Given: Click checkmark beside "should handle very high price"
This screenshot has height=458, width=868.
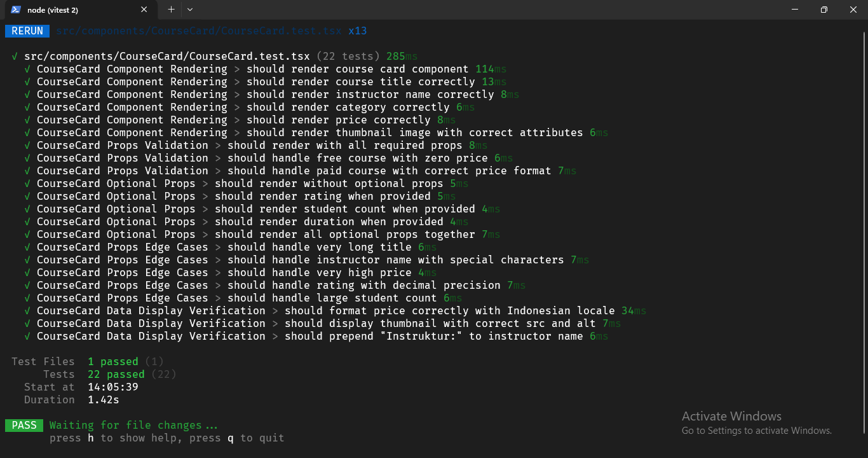Looking at the screenshot, I should pos(27,273).
